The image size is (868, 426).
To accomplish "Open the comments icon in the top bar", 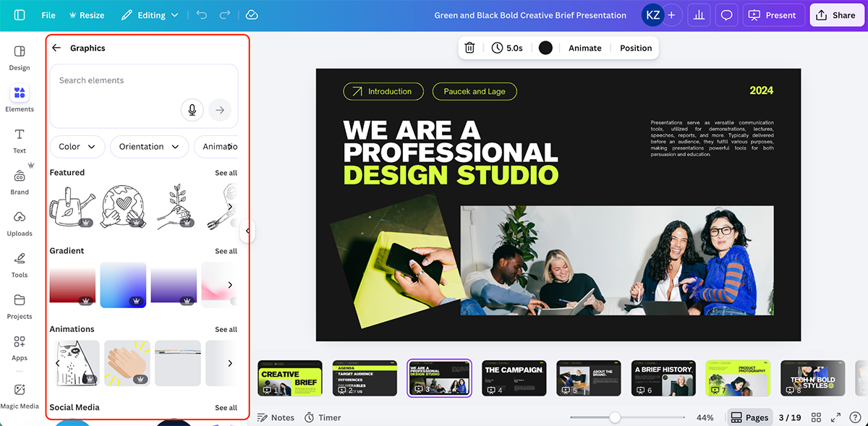I will [x=726, y=14].
